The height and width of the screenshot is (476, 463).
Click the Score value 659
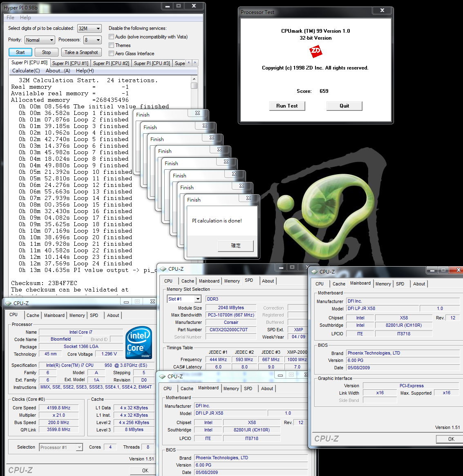coord(324,91)
